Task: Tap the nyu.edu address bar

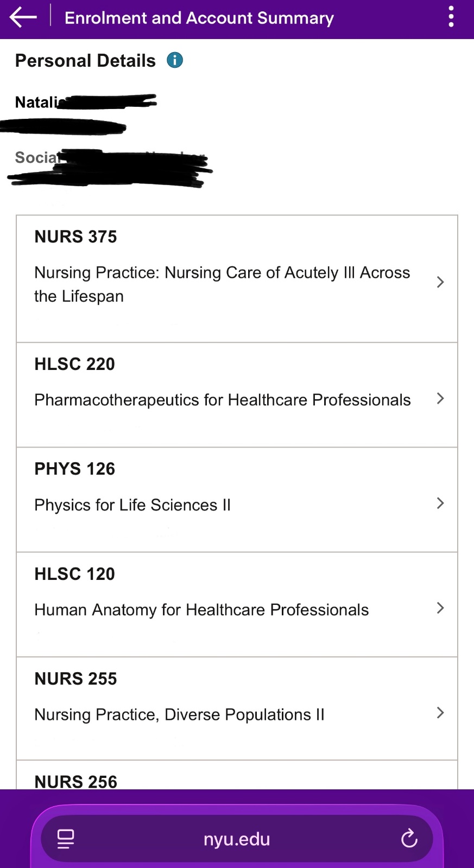Action: click(x=237, y=839)
